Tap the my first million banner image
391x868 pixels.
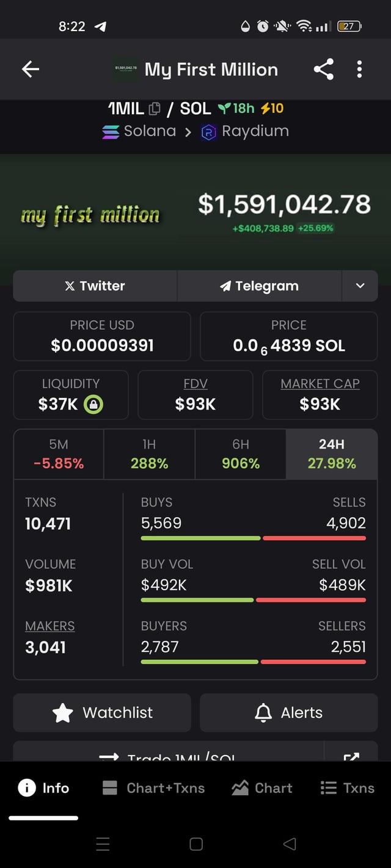[x=90, y=215]
